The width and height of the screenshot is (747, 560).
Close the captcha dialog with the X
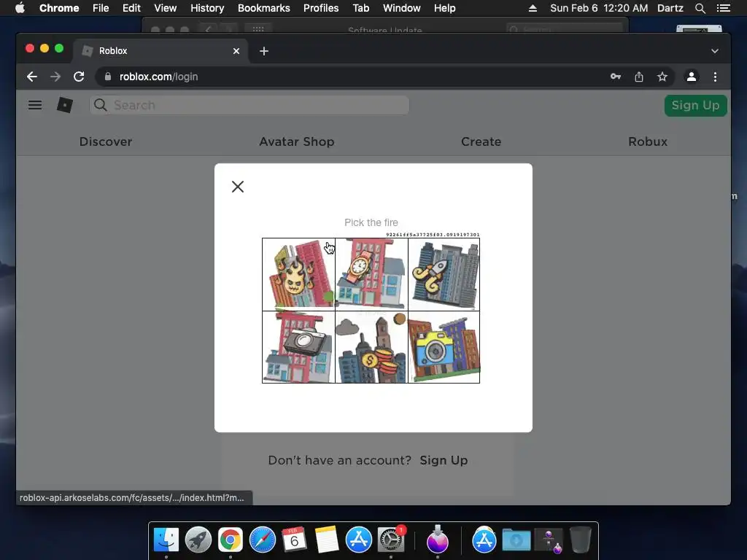tap(238, 187)
